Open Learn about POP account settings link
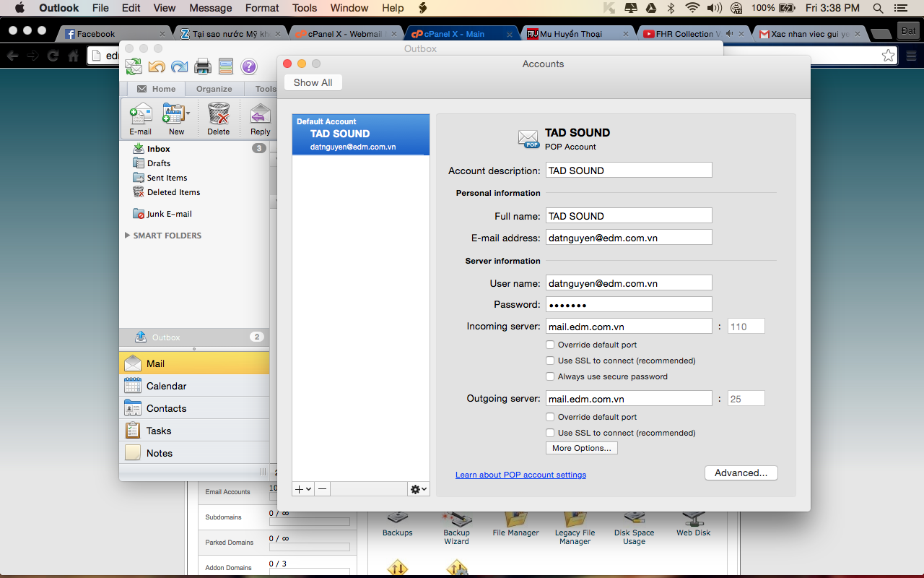The image size is (924, 578). click(x=520, y=475)
